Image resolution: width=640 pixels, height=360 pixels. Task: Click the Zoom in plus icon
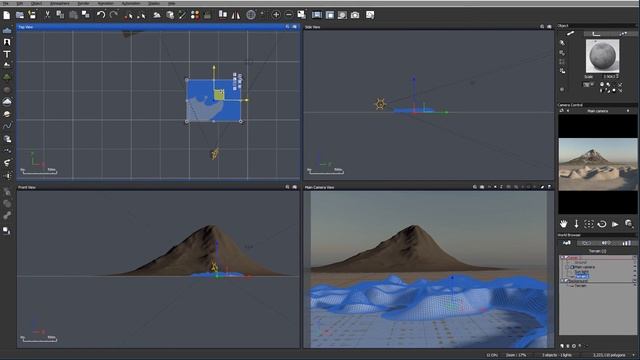276,15
